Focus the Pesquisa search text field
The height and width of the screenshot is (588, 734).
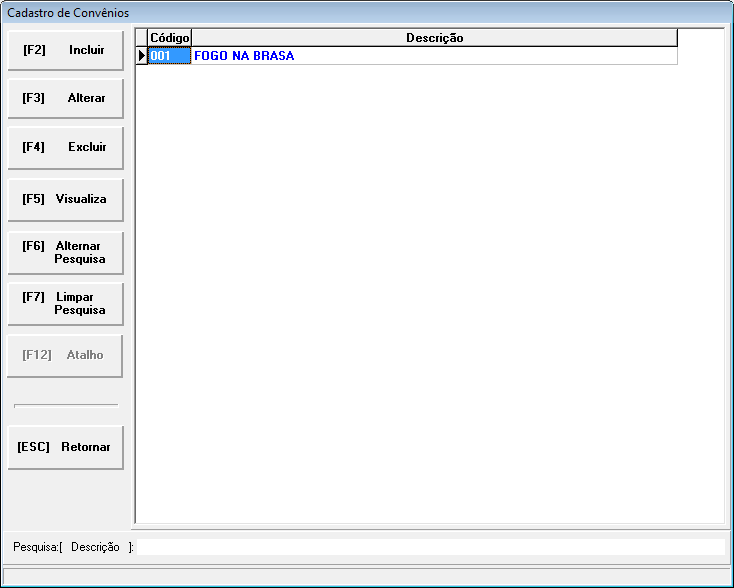pyautogui.click(x=430, y=547)
